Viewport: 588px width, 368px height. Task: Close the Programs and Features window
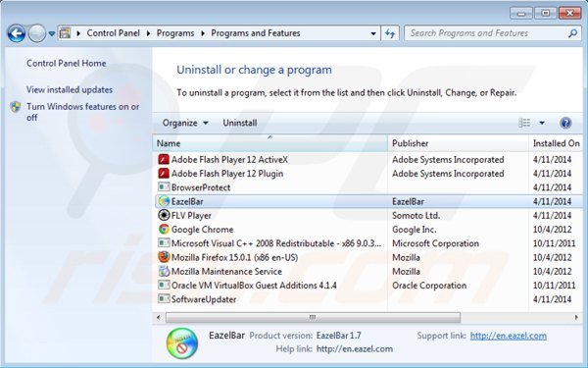569,13
